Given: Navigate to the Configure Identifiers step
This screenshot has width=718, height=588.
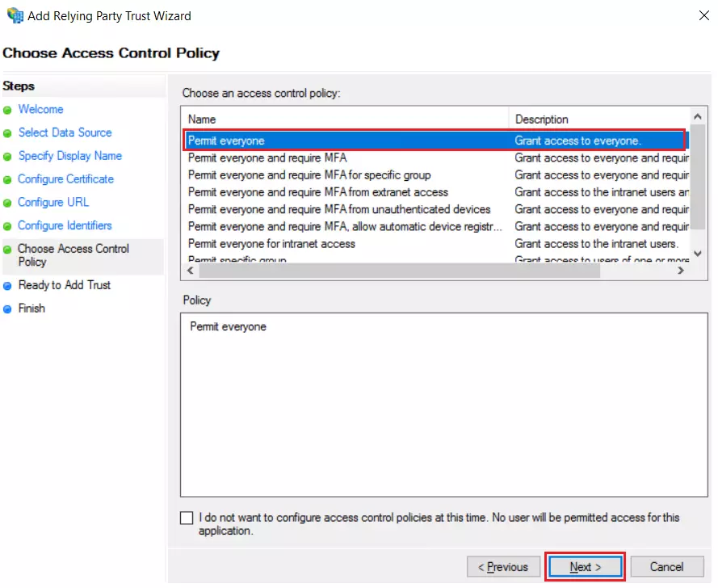Looking at the screenshot, I should (64, 225).
